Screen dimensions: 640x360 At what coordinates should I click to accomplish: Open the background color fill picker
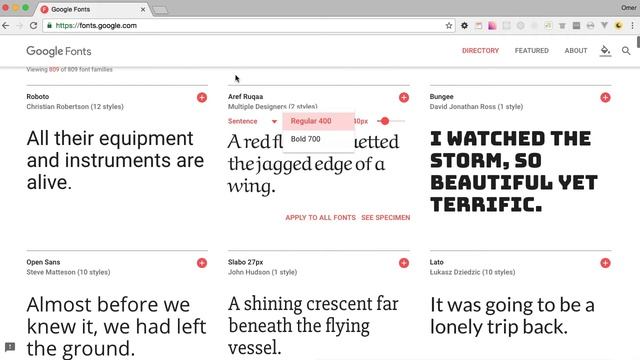click(605, 51)
